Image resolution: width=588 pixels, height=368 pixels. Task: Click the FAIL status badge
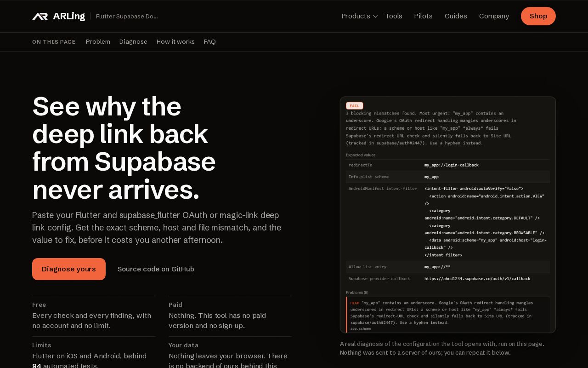tap(355, 106)
